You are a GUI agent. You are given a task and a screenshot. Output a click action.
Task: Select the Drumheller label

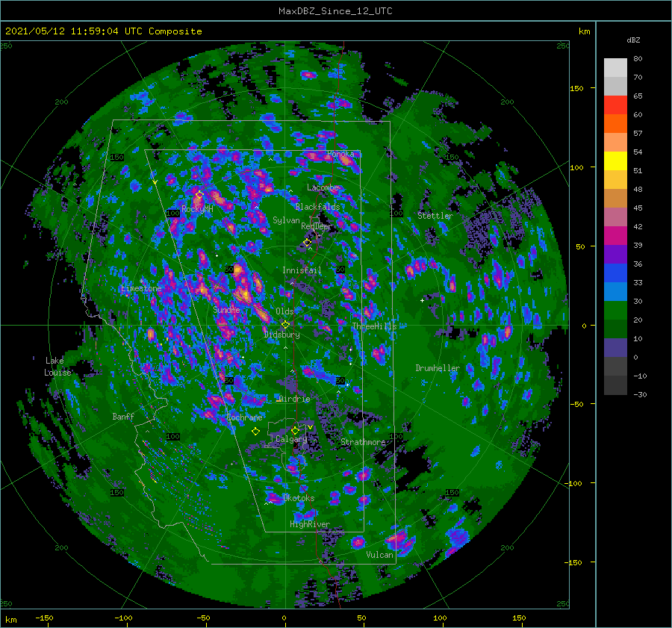[x=438, y=368]
